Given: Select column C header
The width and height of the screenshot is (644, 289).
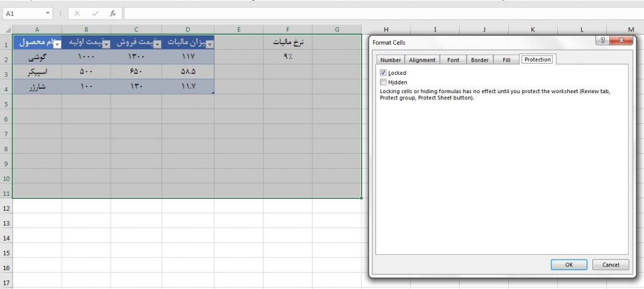Looking at the screenshot, I should 136,30.
